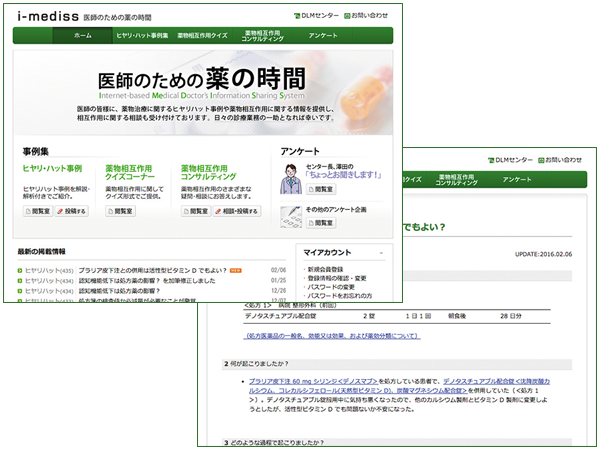Click the survey checklist thumbnail
Image resolution: width=600 pixels, height=450 pixels.
pos(291,217)
